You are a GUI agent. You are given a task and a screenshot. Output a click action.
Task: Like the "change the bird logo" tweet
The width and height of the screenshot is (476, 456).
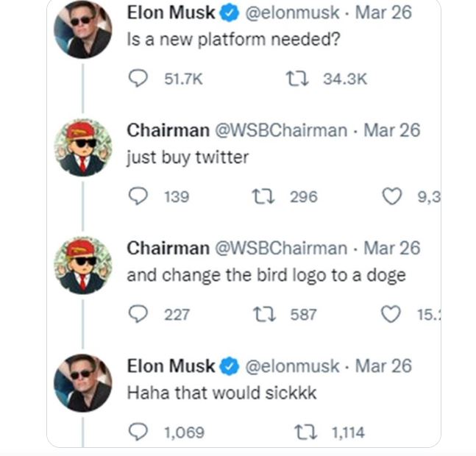pos(394,314)
